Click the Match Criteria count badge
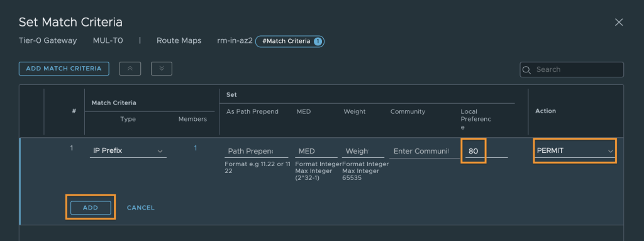Screen dimensions: 644x241 pos(318,41)
